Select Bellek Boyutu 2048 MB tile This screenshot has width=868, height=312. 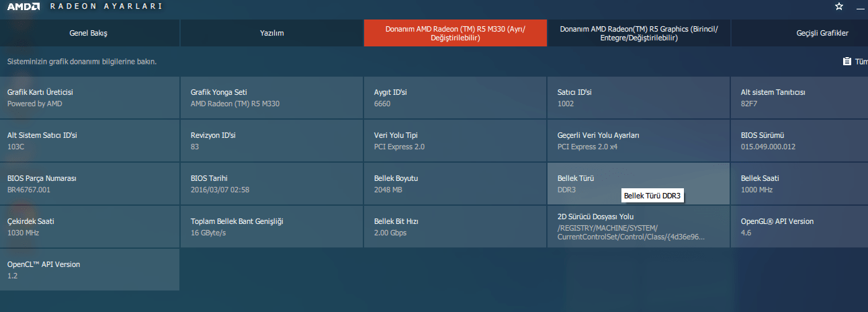[455, 184]
